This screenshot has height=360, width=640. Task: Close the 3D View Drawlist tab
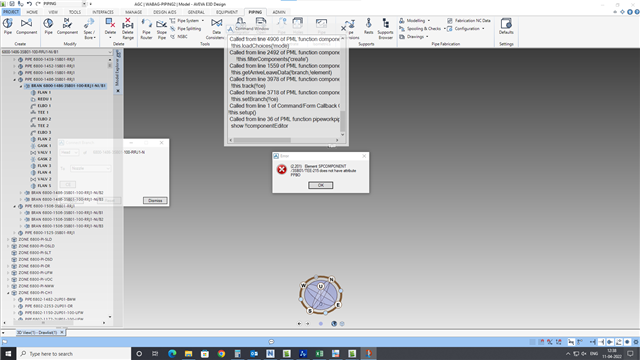[62, 332]
